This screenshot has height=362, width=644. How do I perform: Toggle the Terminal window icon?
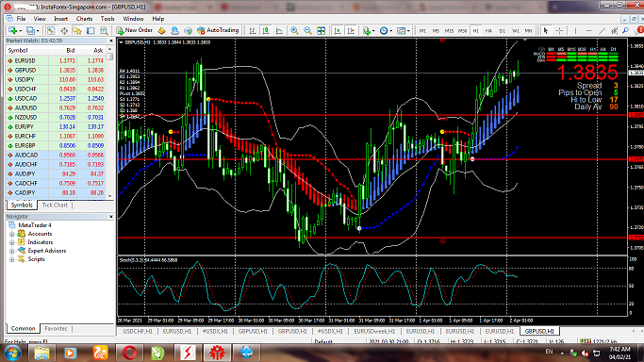pyautogui.click(x=91, y=30)
